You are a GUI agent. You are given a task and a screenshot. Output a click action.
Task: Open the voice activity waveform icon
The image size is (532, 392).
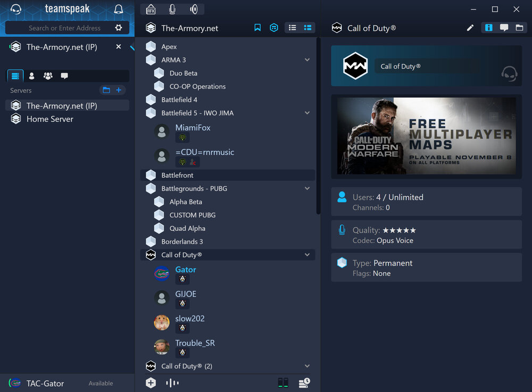point(172,383)
